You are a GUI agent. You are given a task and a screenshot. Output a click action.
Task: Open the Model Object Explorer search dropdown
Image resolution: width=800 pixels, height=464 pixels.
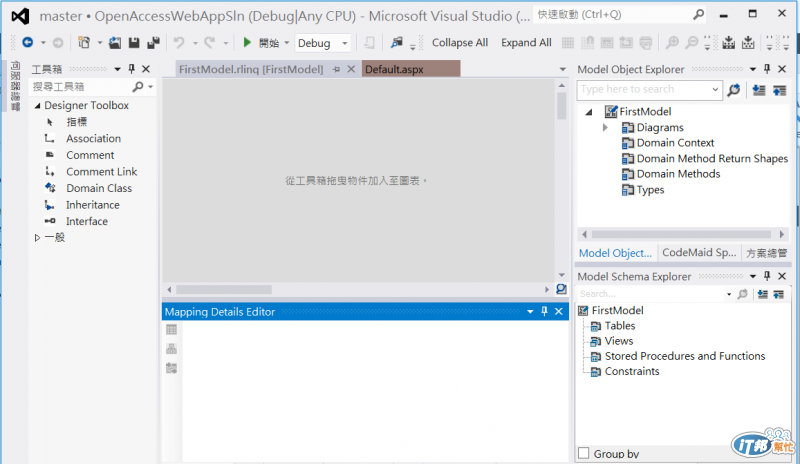pos(715,90)
